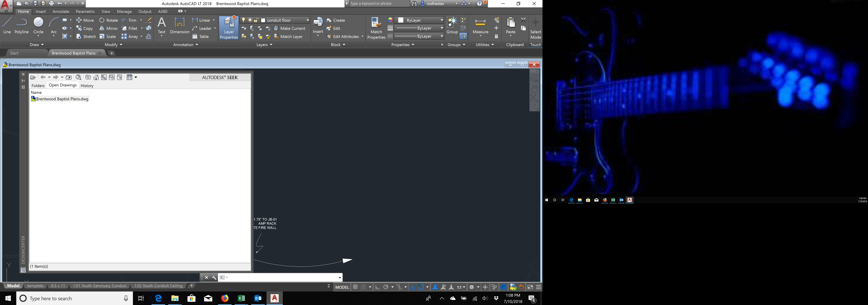The image size is (868, 305).
Task: Open the Layer Properties manager
Action: (229, 28)
